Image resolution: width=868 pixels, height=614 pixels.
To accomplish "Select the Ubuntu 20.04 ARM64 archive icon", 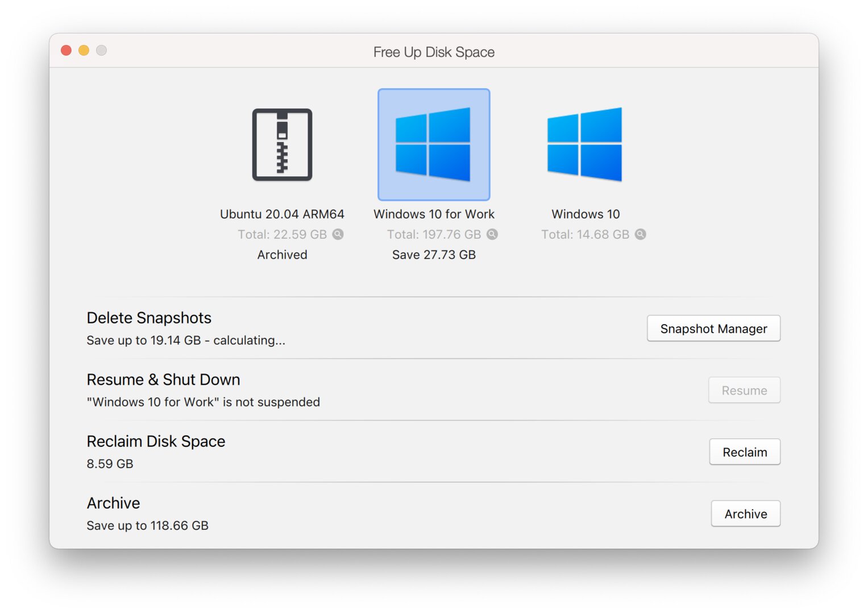I will pos(282,144).
